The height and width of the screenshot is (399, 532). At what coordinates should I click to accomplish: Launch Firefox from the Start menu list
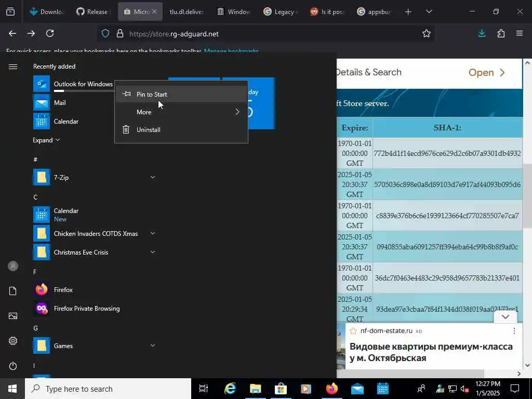point(95,290)
